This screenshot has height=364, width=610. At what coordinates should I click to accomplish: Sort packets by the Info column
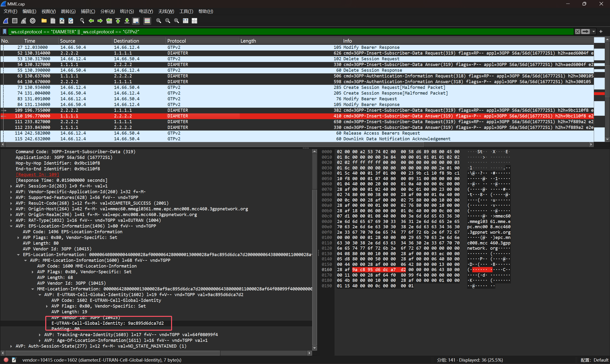(468, 41)
